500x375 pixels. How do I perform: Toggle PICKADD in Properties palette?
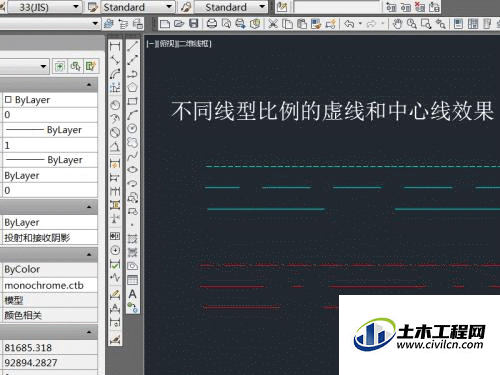click(60, 66)
